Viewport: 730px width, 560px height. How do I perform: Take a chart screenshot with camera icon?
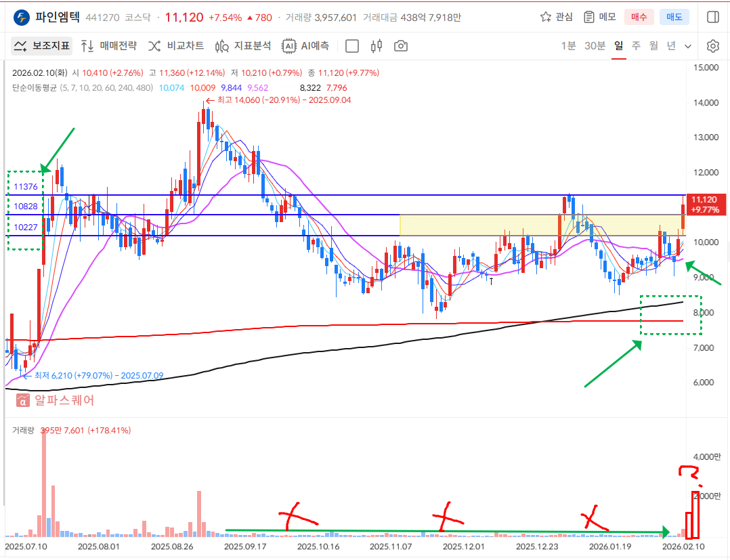click(x=401, y=46)
